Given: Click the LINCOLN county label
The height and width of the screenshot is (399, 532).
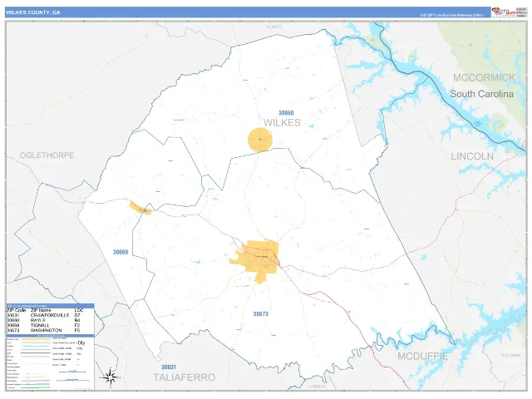Looking at the screenshot, I should (x=472, y=156).
